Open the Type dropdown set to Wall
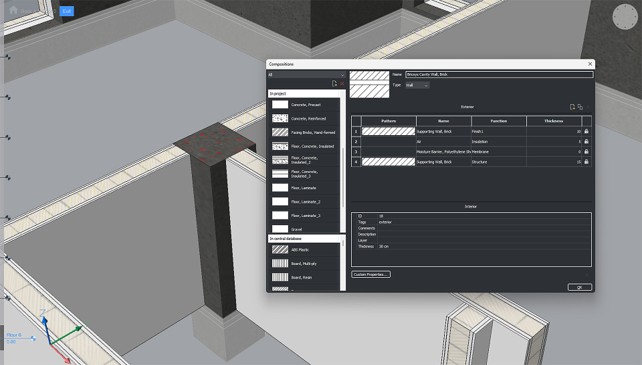 pyautogui.click(x=417, y=85)
